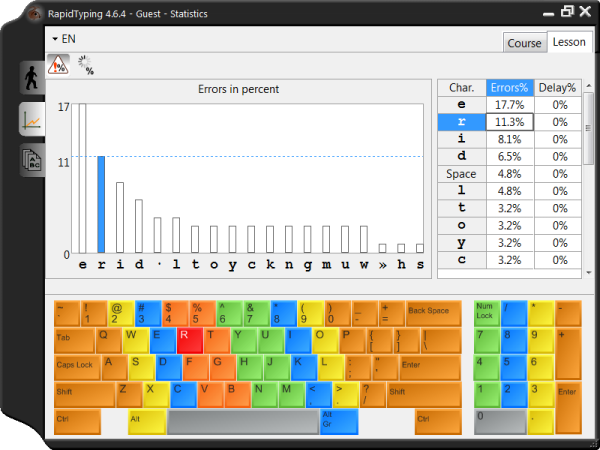Image resolution: width=600 pixels, height=450 pixels.
Task: Click the blue D key
Action: pyautogui.click(x=169, y=368)
